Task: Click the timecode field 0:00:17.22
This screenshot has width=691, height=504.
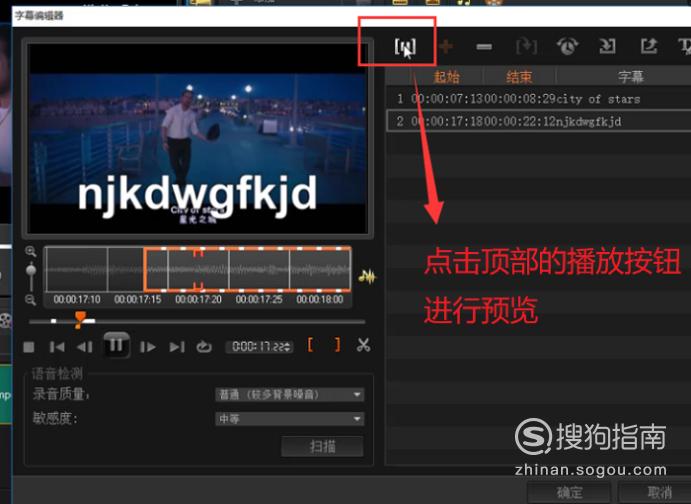Action: [259, 347]
